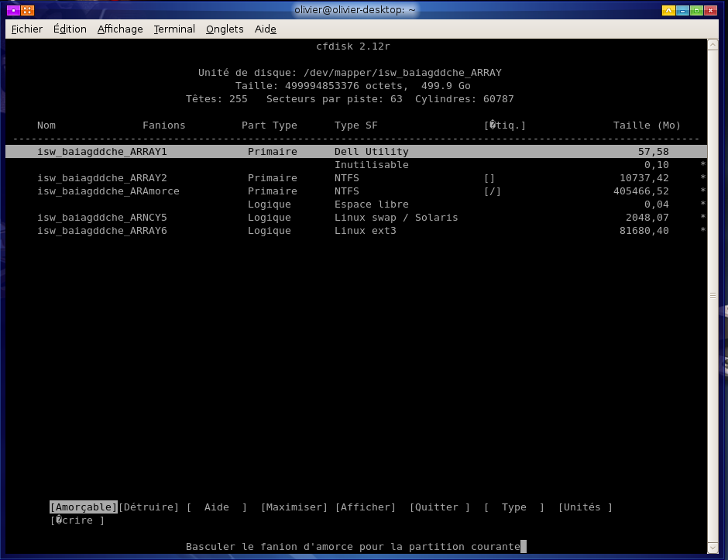Choose the Écrire command at bottom

point(77,520)
